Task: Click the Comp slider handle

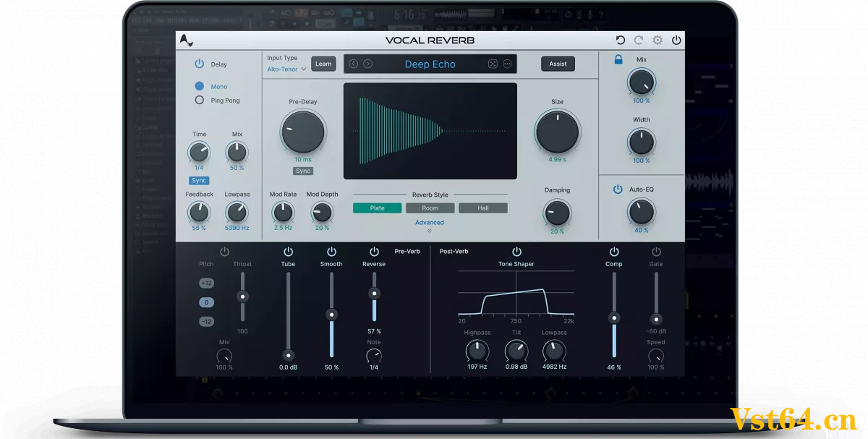Action: (x=614, y=317)
